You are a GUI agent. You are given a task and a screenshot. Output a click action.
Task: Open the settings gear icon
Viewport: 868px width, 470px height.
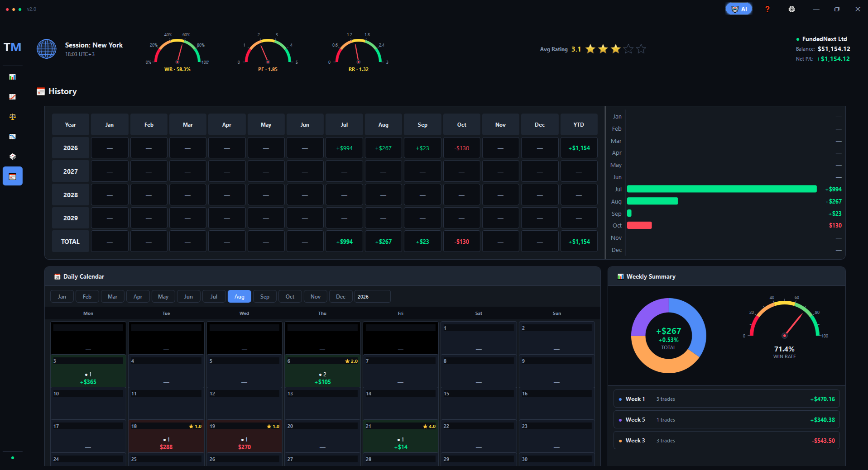coord(791,9)
